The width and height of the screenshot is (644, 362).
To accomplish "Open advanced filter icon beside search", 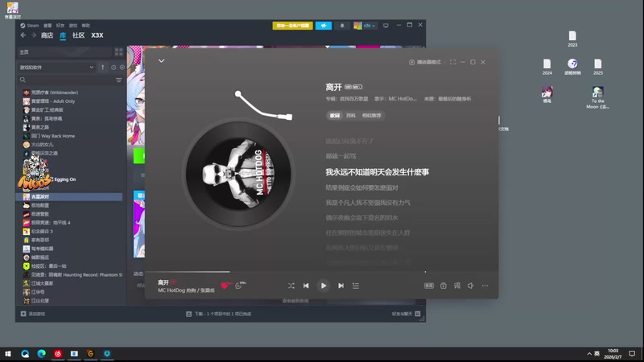I will (118, 80).
